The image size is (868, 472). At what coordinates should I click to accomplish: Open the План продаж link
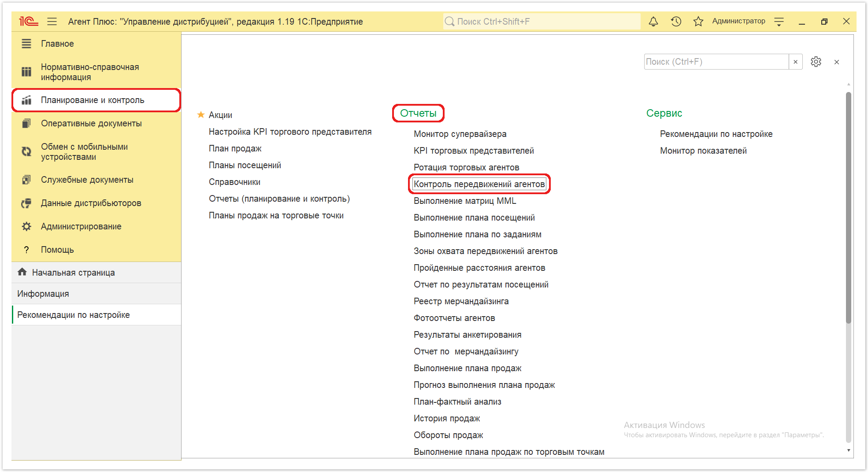coord(235,148)
